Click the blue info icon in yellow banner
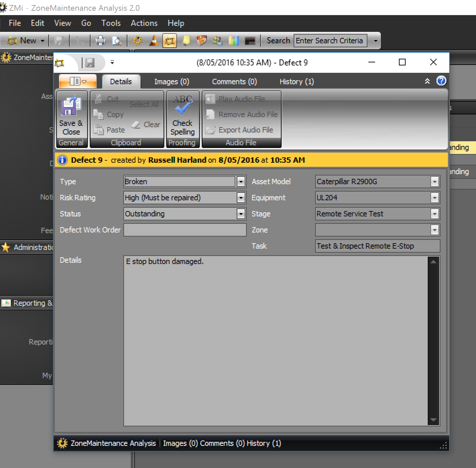 pos(62,160)
